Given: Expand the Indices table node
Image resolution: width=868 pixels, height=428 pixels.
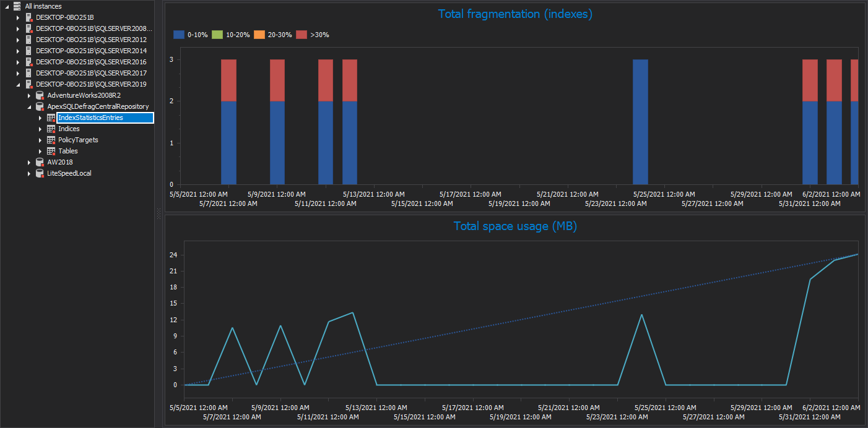Looking at the screenshot, I should pos(40,129).
